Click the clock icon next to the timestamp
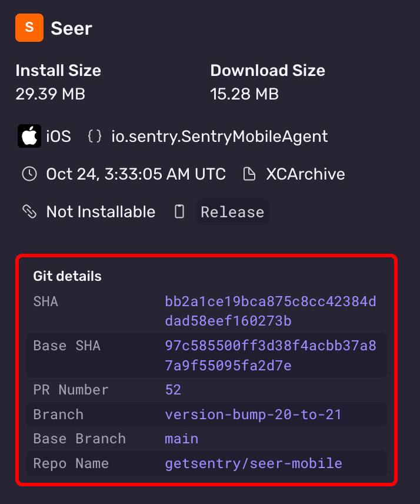The image size is (420, 504). tap(29, 174)
